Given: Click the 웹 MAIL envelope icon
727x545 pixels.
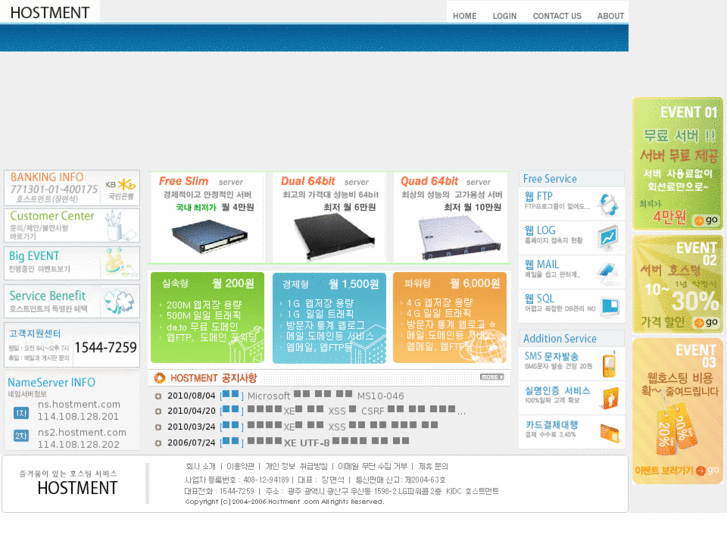Looking at the screenshot, I should point(608,273).
